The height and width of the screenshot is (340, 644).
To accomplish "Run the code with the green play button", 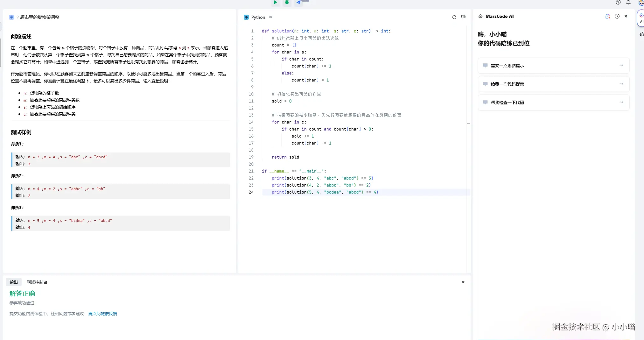I will [275, 3].
